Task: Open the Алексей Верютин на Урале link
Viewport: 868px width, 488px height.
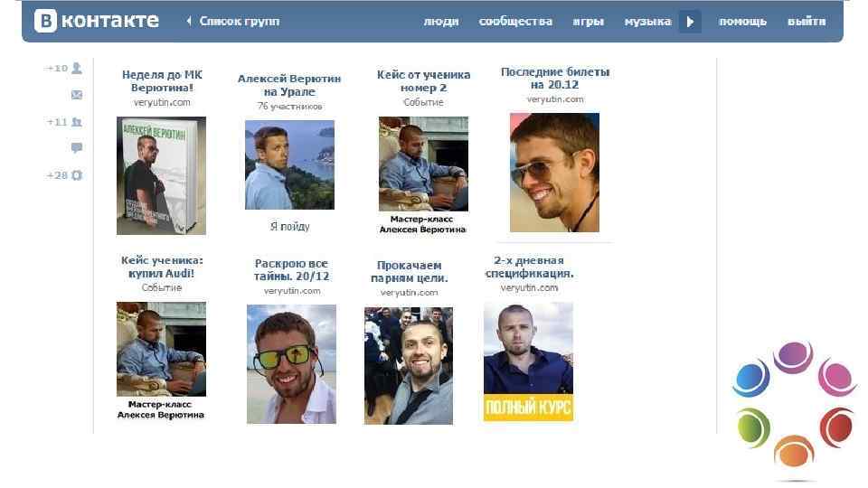Action: pyautogui.click(x=289, y=85)
